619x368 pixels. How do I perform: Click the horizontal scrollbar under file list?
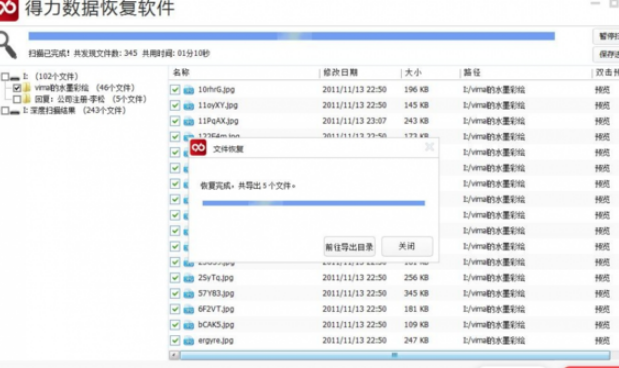click(x=395, y=355)
